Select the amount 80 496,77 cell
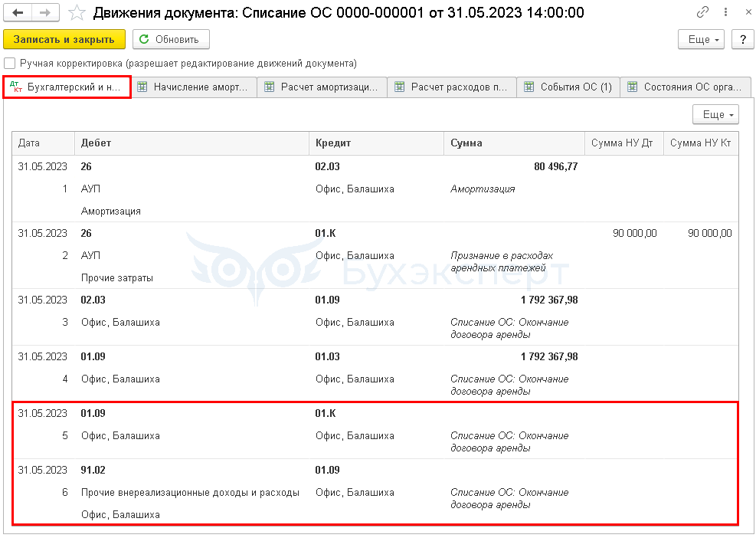 (x=555, y=167)
